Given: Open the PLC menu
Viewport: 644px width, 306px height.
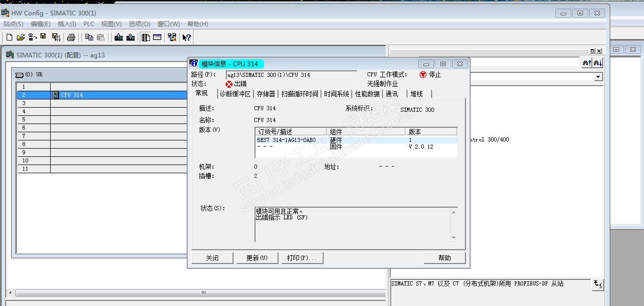Looking at the screenshot, I should tap(89, 24).
